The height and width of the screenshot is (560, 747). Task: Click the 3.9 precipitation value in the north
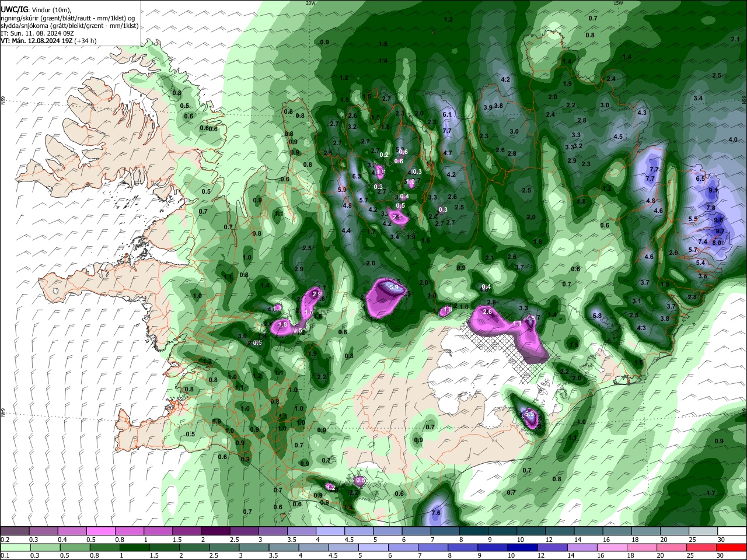click(x=488, y=107)
